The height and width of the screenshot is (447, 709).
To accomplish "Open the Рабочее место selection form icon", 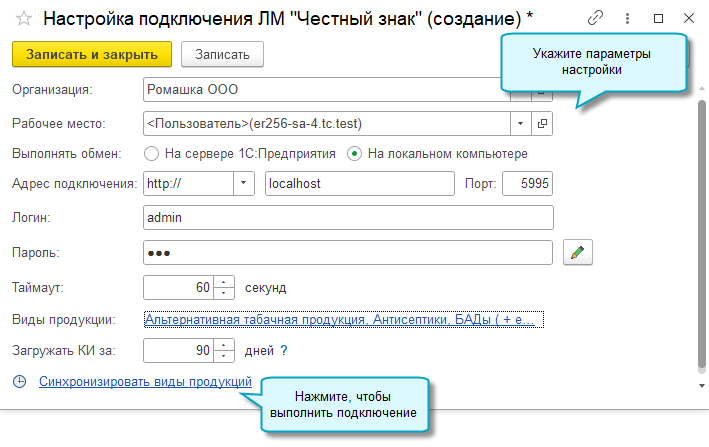I will coord(543,123).
